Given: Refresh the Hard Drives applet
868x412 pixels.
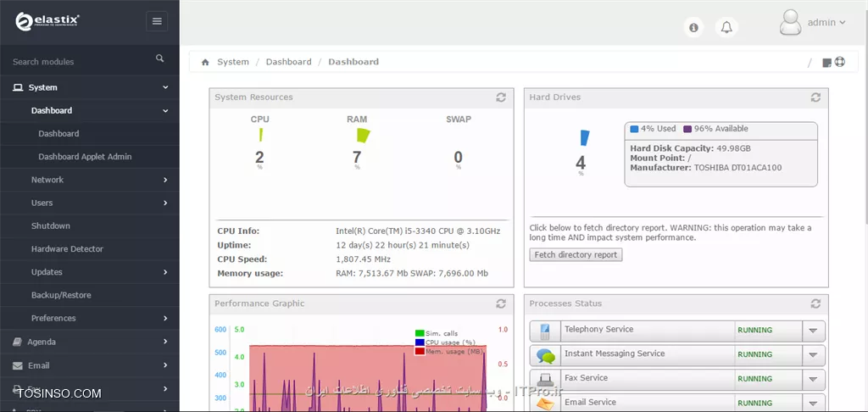Looking at the screenshot, I should pos(815,97).
